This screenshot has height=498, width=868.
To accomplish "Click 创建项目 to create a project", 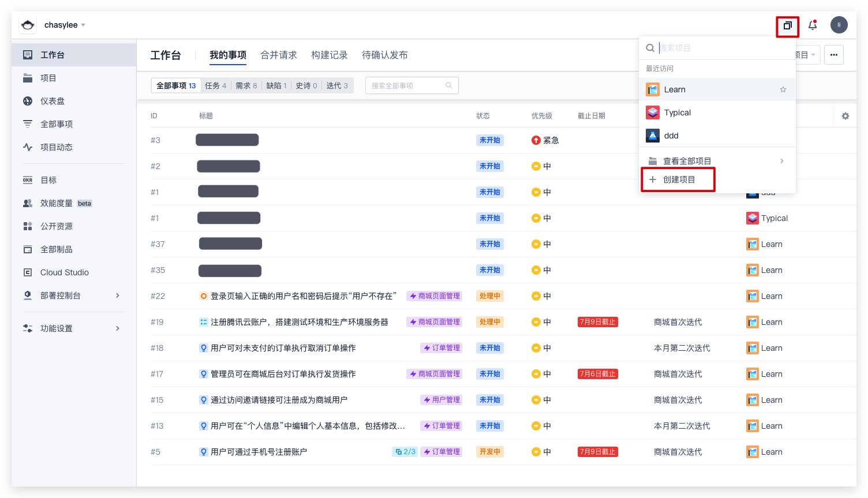I will click(679, 179).
